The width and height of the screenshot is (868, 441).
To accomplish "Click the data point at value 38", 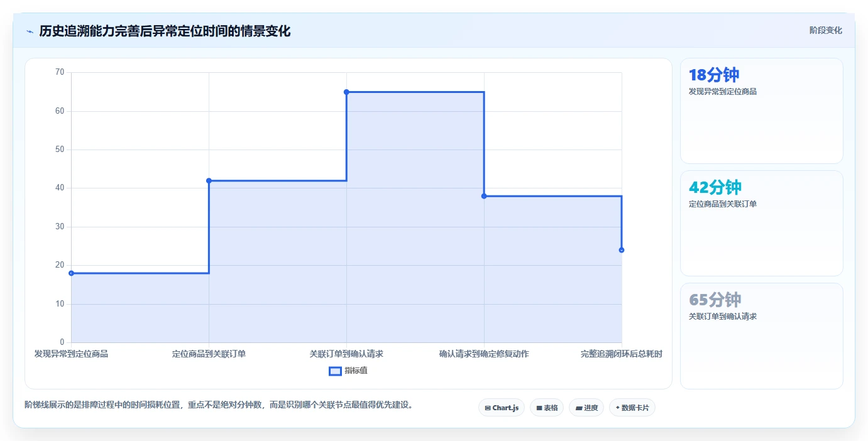I will (x=484, y=196).
